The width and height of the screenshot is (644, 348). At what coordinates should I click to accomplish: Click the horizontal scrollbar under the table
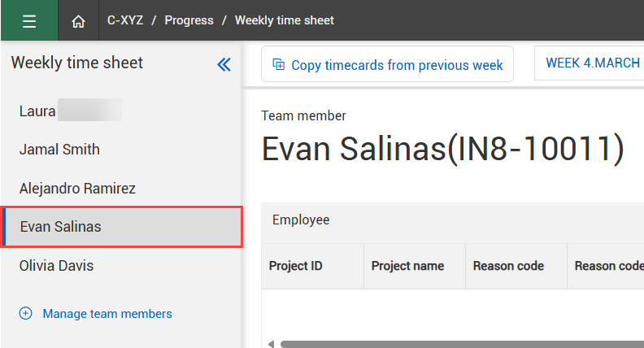pos(455,344)
